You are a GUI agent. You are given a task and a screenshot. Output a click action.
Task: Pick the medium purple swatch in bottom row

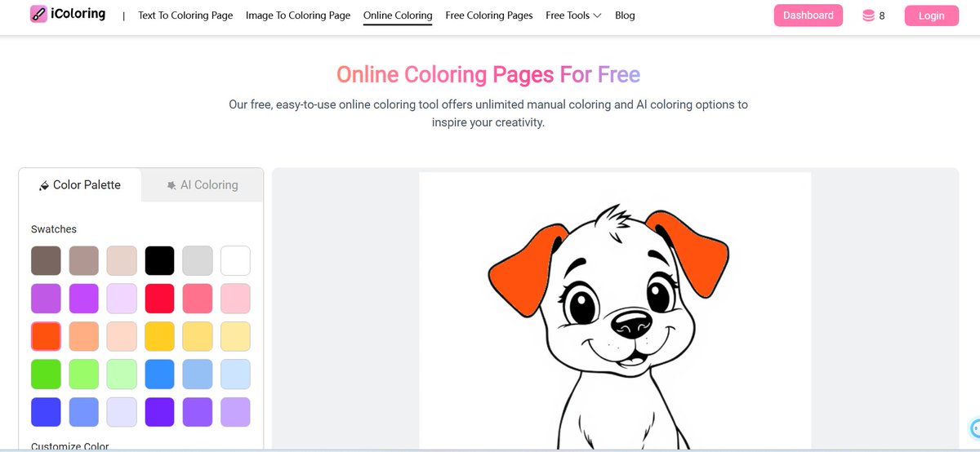coord(198,412)
